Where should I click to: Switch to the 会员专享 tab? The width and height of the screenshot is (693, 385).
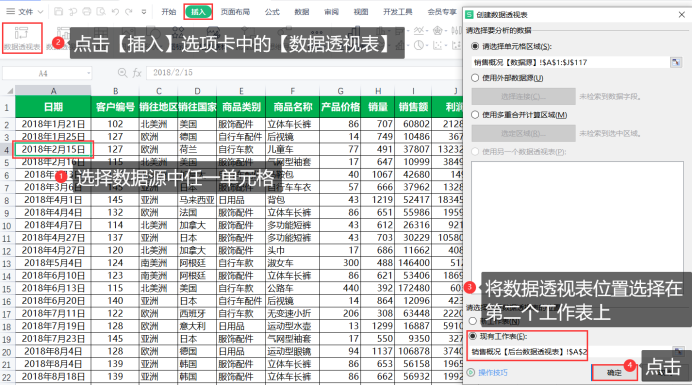[x=442, y=12]
